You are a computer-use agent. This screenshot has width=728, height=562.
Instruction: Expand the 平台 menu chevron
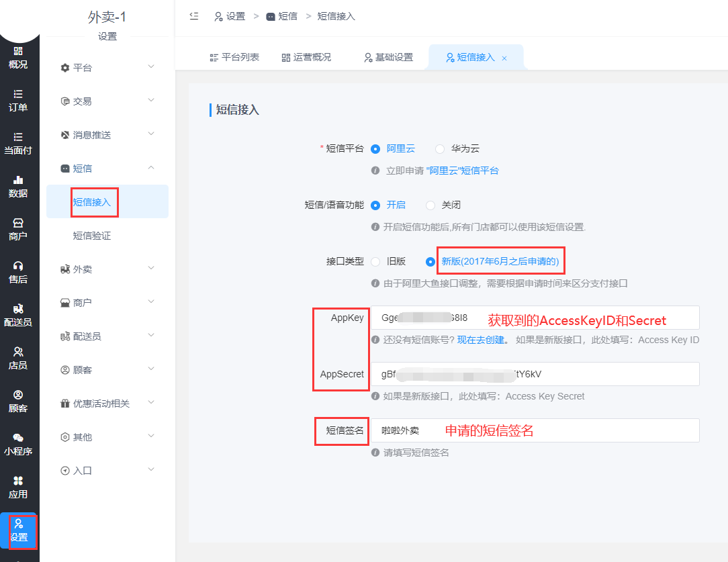point(151,67)
